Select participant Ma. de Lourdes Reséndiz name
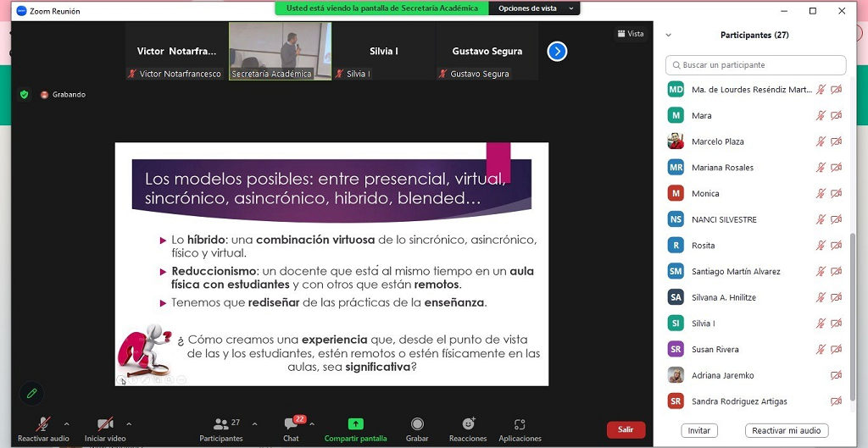This screenshot has height=448, width=868. (752, 90)
